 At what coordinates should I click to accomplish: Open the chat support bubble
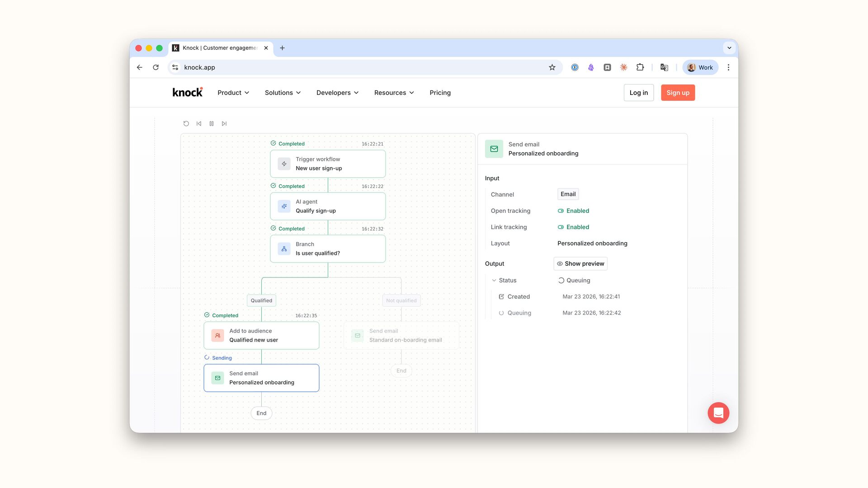point(718,413)
